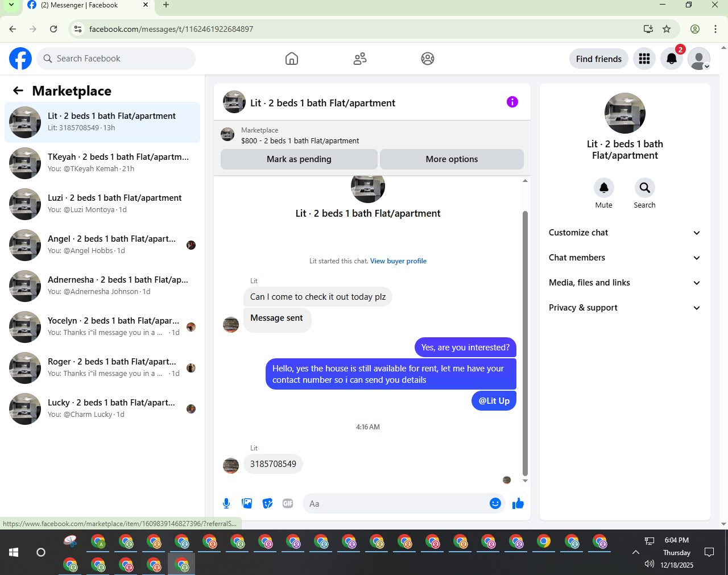Image resolution: width=728 pixels, height=575 pixels.
Task: Click the @Lit Up mention
Action: click(494, 400)
